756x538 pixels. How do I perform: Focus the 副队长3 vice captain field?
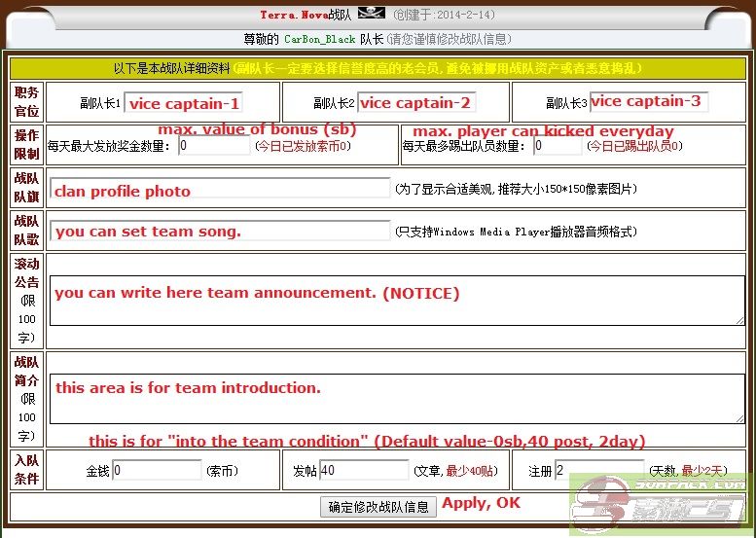pos(648,101)
